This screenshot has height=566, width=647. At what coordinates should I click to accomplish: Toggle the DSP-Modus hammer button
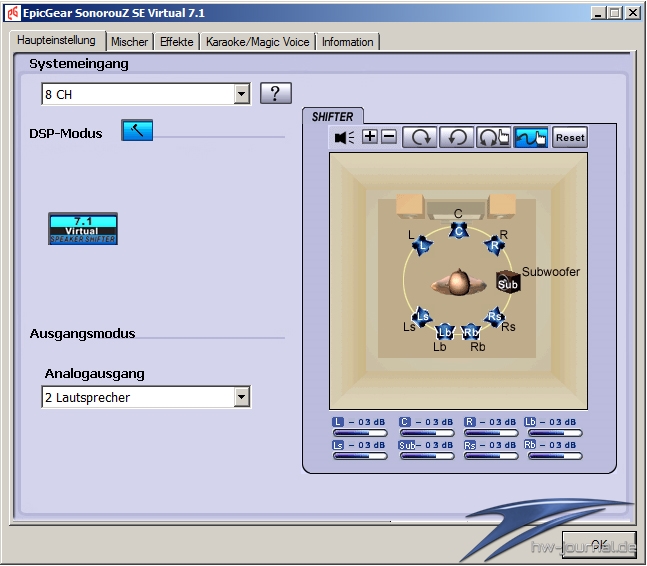click(137, 130)
